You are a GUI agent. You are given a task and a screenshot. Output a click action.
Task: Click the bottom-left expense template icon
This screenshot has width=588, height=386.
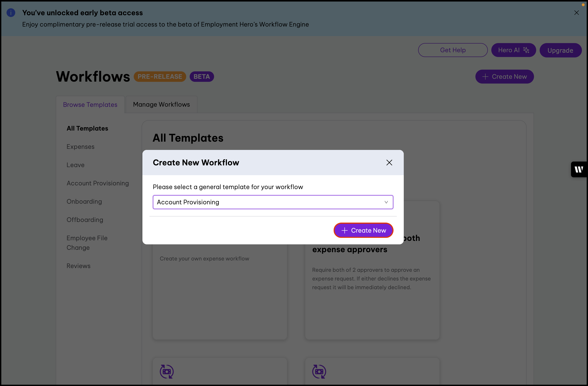click(167, 371)
